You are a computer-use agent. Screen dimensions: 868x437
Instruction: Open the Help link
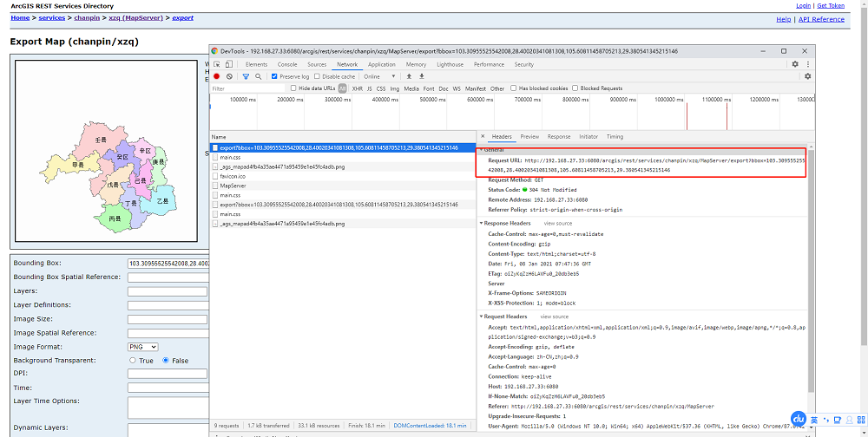pos(783,19)
